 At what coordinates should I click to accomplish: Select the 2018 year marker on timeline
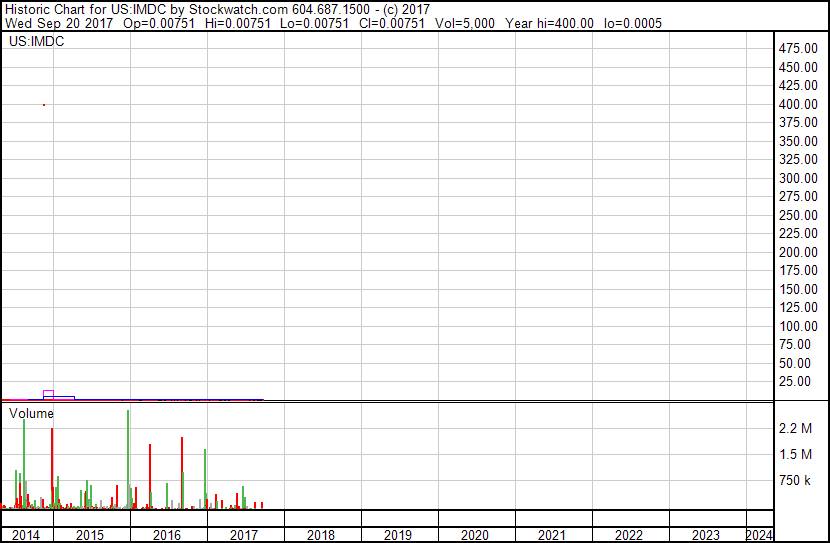(x=321, y=535)
